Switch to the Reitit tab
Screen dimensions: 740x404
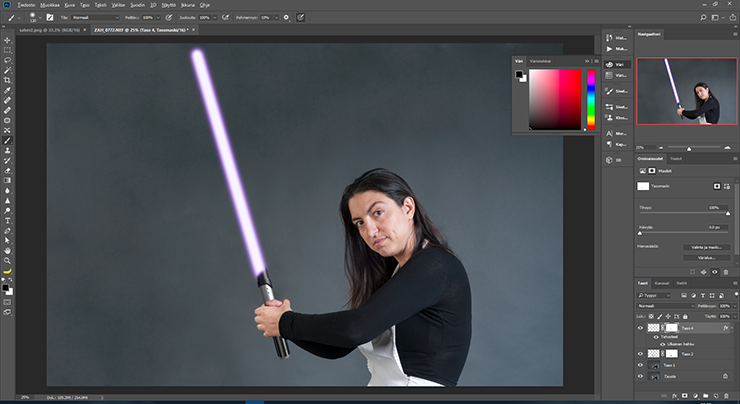point(681,283)
